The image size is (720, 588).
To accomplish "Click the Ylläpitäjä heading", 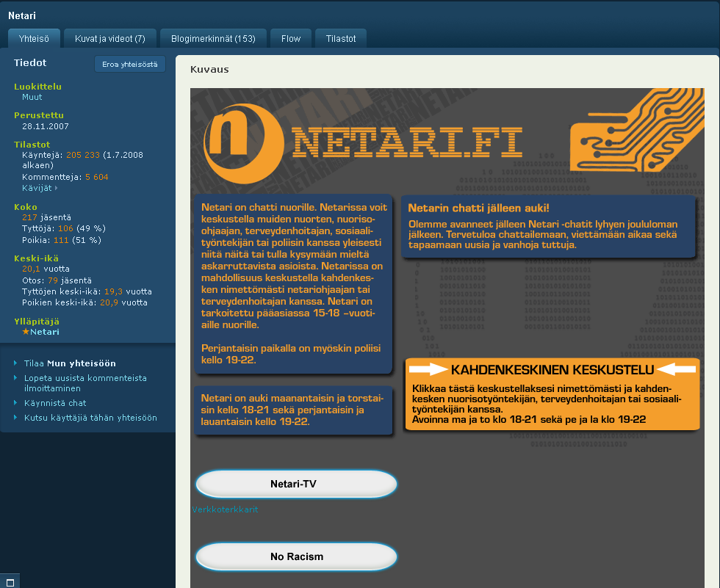I will (x=37, y=322).
